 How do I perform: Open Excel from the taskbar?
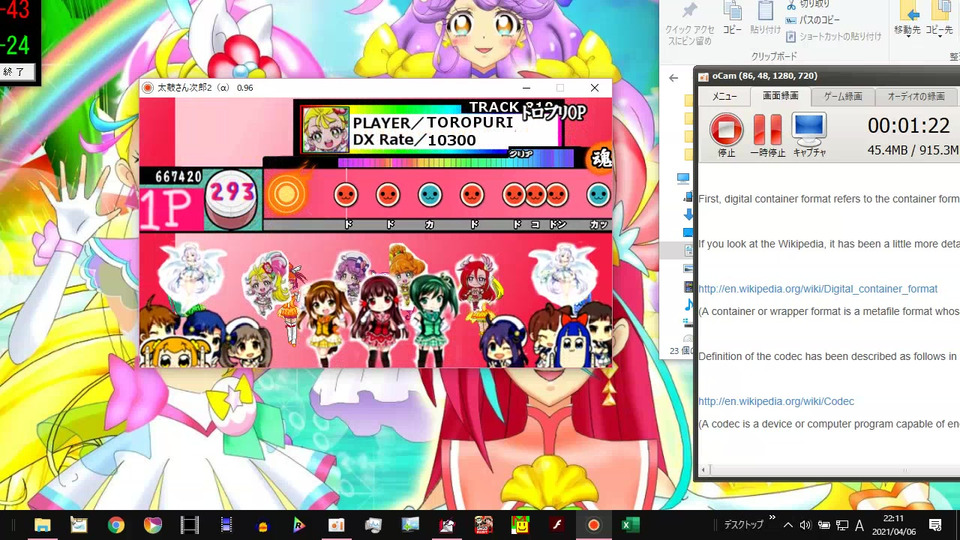pyautogui.click(x=630, y=525)
